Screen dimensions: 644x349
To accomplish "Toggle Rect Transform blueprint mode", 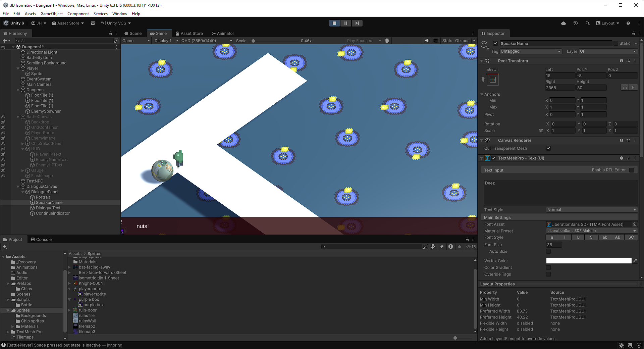I will 625,87.
